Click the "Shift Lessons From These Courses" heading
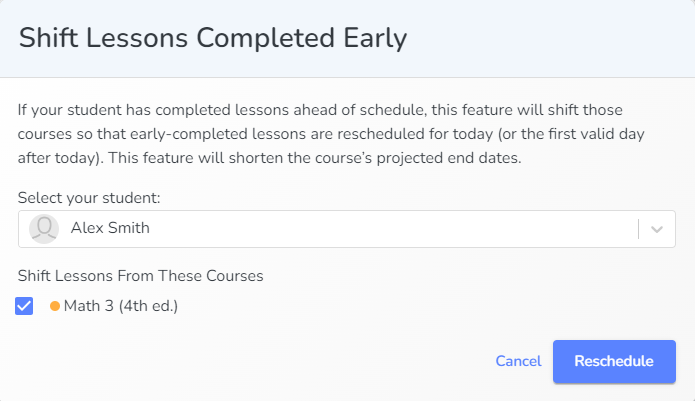The width and height of the screenshot is (695, 401). 141,276
